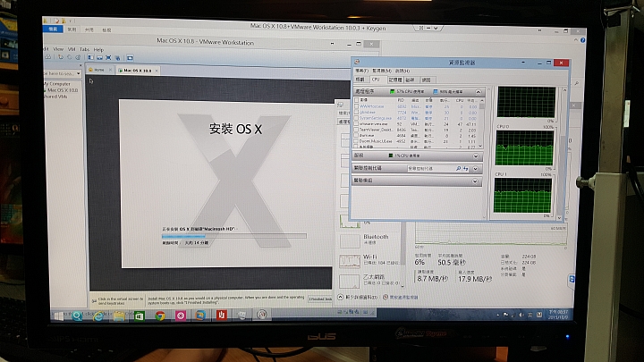Launch Google Chrome from the taskbar
644x362 pixels.
160,316
